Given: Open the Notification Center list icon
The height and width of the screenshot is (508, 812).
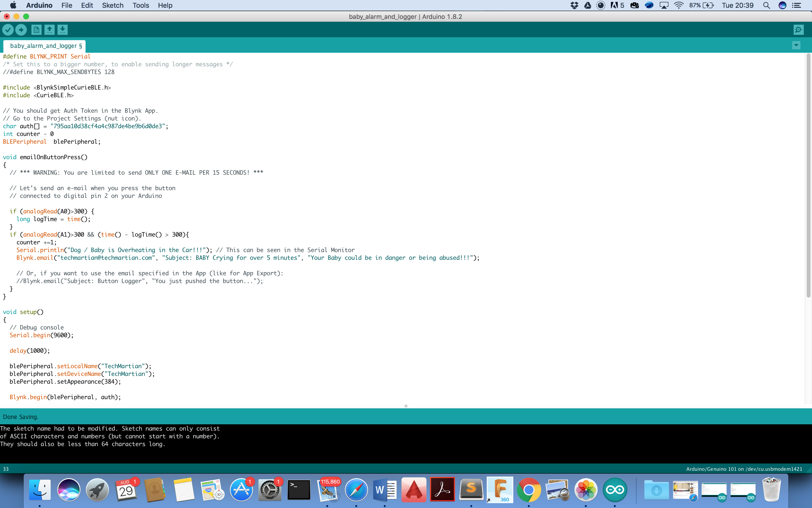Looking at the screenshot, I should (x=796, y=5).
